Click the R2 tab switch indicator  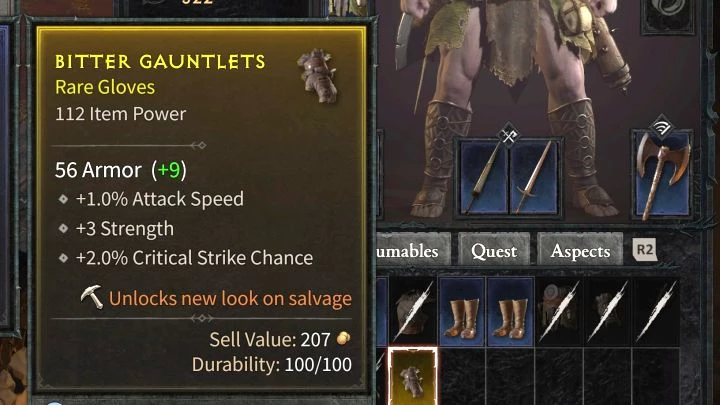(x=645, y=250)
